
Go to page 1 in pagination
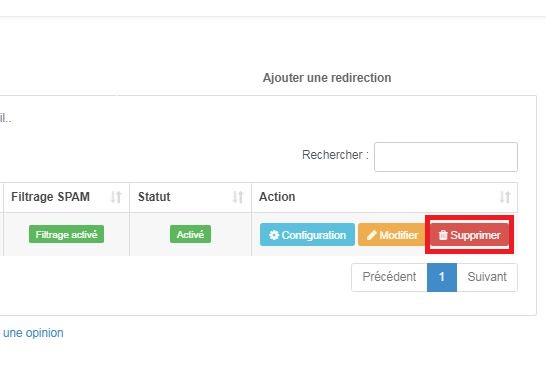[442, 277]
